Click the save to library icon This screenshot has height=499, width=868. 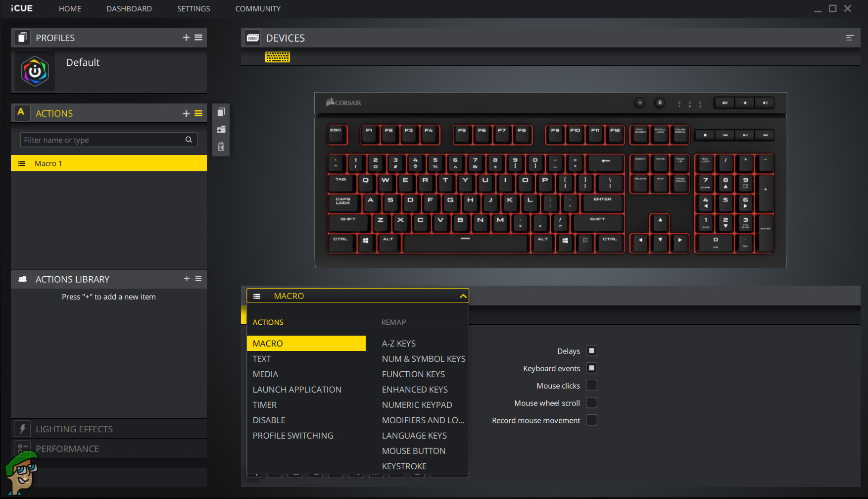tap(221, 129)
